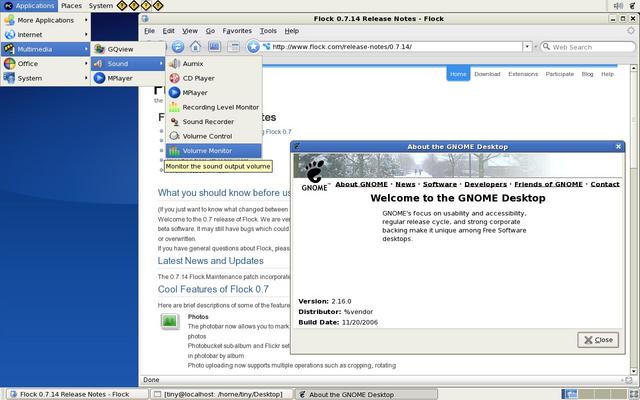Image resolution: width=640 pixels, height=400 pixels.
Task: Follow the Software link in the GNOME dialog
Action: pos(440,184)
